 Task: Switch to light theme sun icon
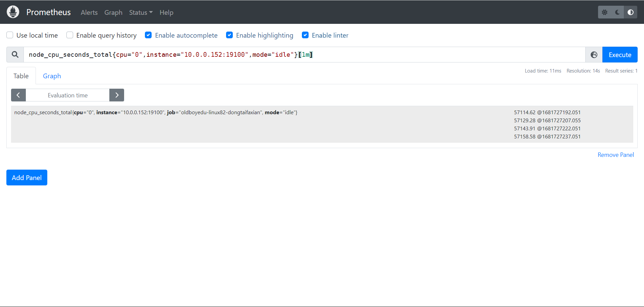pos(604,12)
